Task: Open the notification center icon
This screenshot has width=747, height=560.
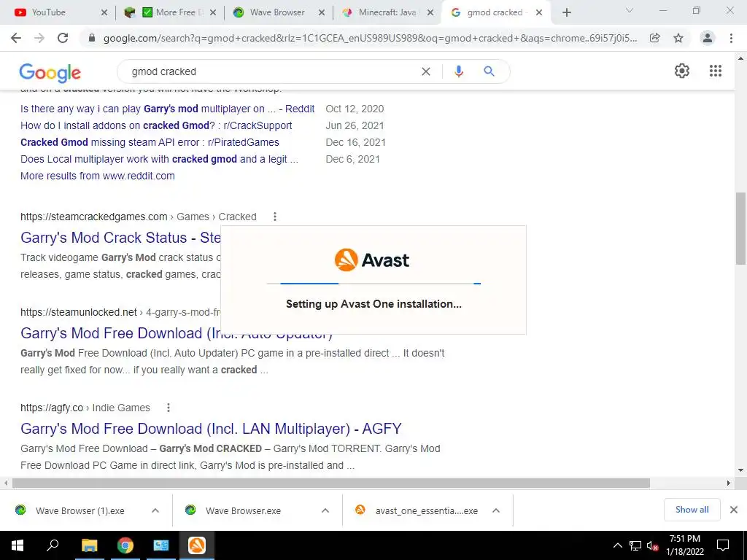Action: (x=723, y=545)
